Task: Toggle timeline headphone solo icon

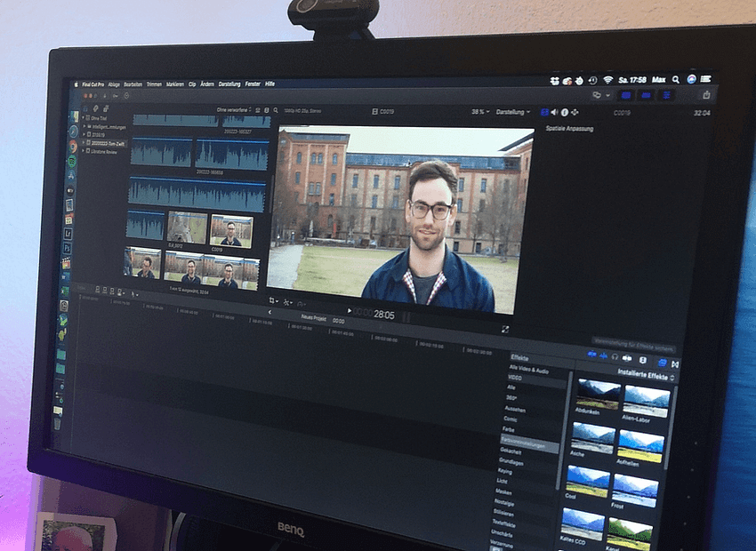Action: click(x=615, y=357)
